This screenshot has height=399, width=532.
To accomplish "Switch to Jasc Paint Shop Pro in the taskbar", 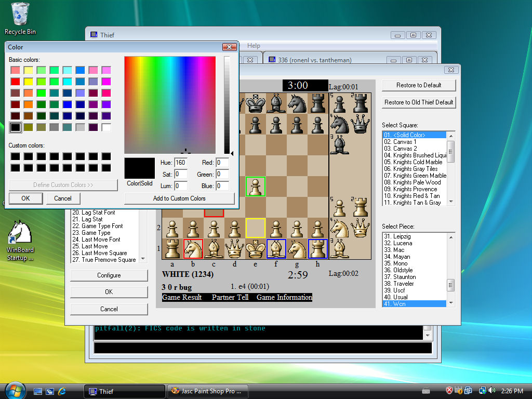I will [208, 391].
